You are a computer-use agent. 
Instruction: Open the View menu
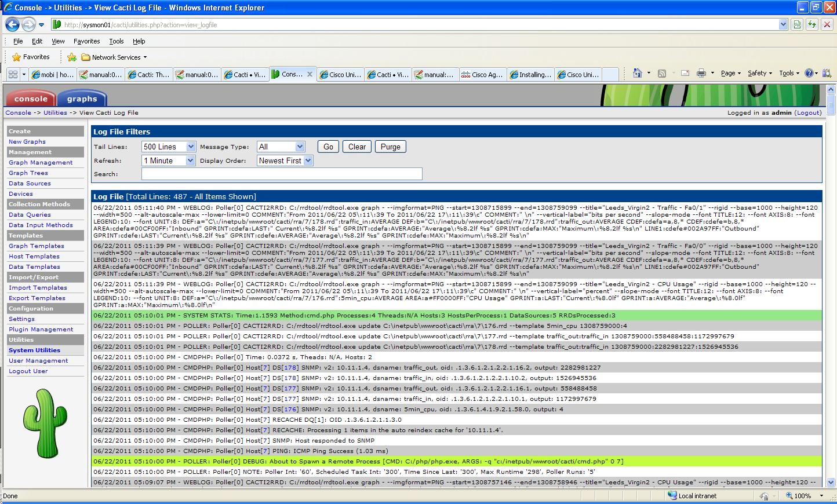pos(58,41)
